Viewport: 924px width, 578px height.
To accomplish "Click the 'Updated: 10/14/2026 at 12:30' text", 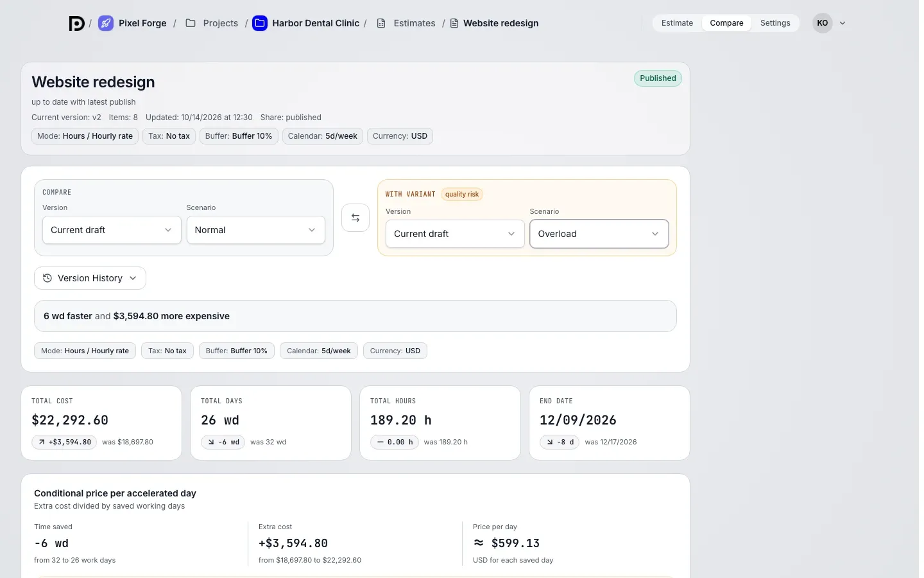I will pyautogui.click(x=199, y=118).
